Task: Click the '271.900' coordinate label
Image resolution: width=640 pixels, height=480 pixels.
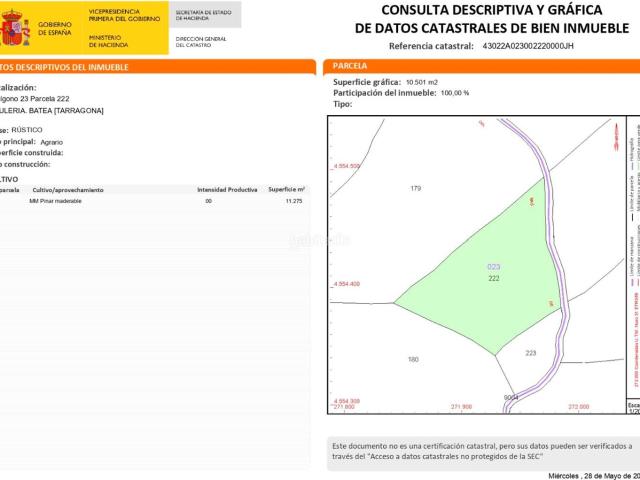Action: [x=461, y=407]
